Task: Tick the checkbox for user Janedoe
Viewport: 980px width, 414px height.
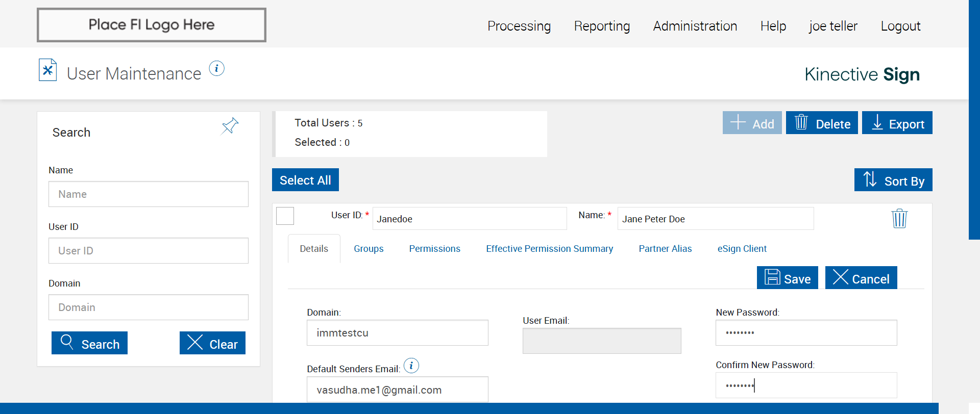Action: pyautogui.click(x=285, y=216)
